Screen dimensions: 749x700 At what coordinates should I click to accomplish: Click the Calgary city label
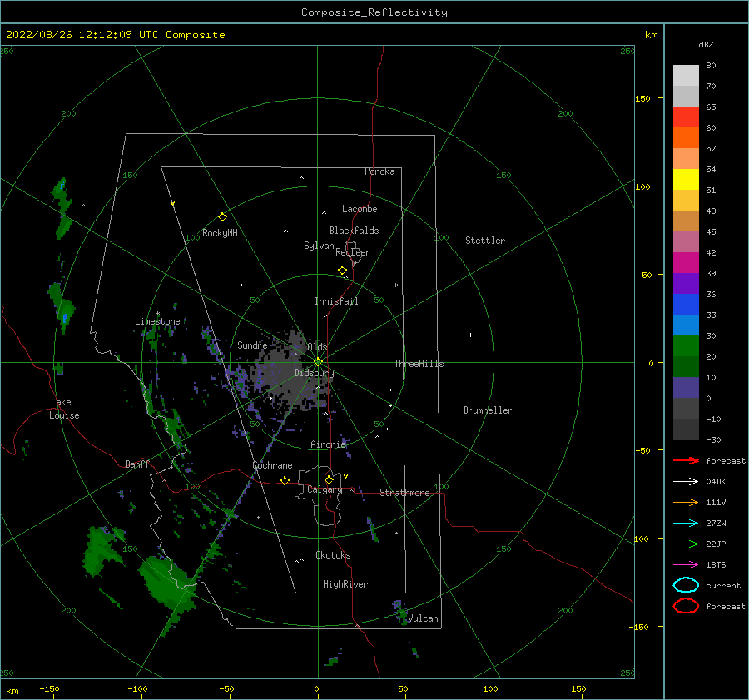click(x=325, y=489)
